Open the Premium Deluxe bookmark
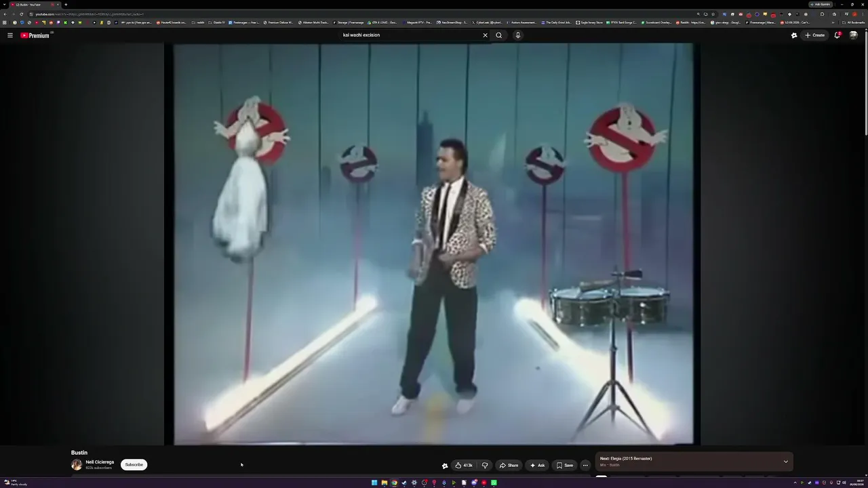 [x=278, y=22]
